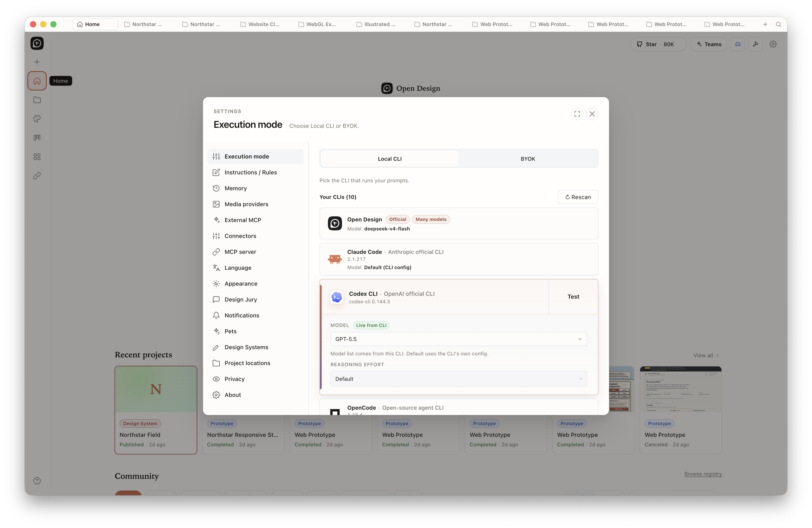Click the Live from CLI badge

pyautogui.click(x=371, y=325)
